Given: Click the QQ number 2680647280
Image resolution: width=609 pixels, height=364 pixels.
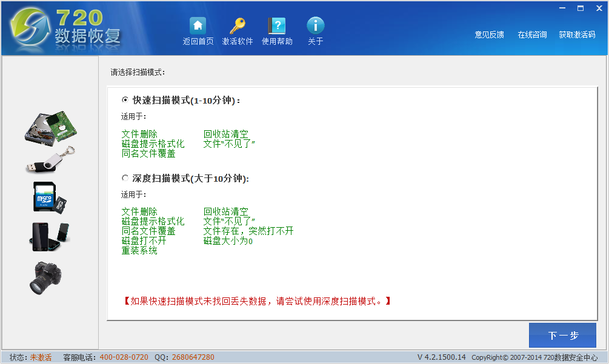Looking at the screenshot, I should pyautogui.click(x=193, y=357).
